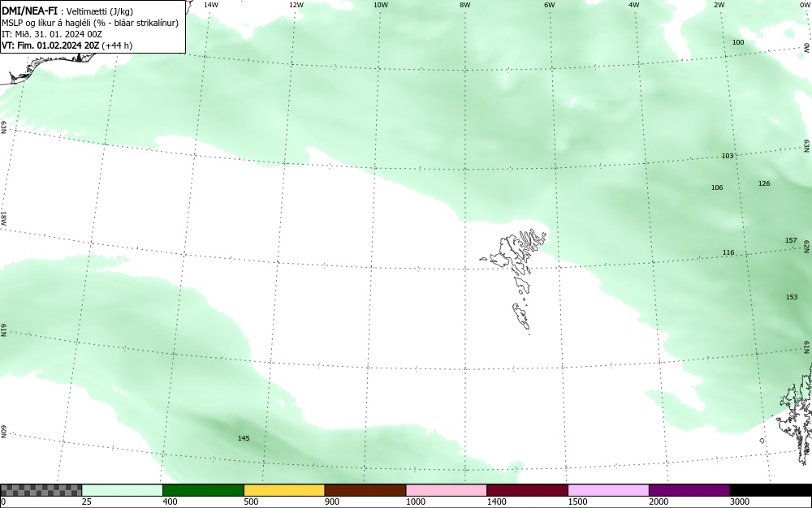812x508 pixels.
Task: Click the purple 2000-3000 legend swatch
Action: pyautogui.click(x=689, y=490)
